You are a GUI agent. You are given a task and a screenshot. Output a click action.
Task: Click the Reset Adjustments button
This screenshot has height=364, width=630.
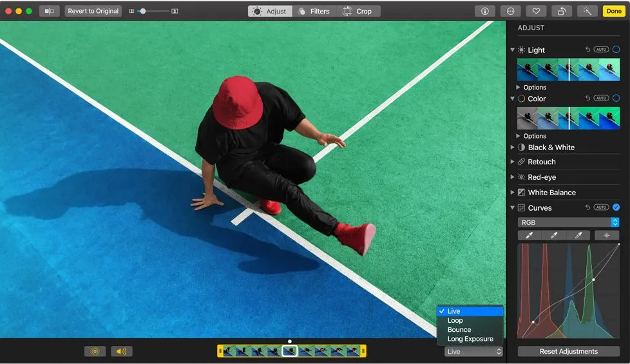[568, 351]
